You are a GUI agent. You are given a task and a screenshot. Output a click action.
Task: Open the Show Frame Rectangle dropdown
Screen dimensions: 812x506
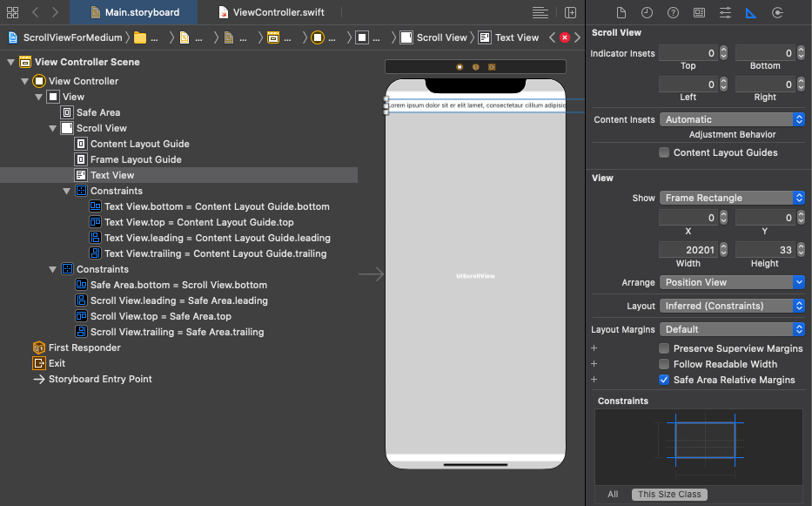pos(731,198)
